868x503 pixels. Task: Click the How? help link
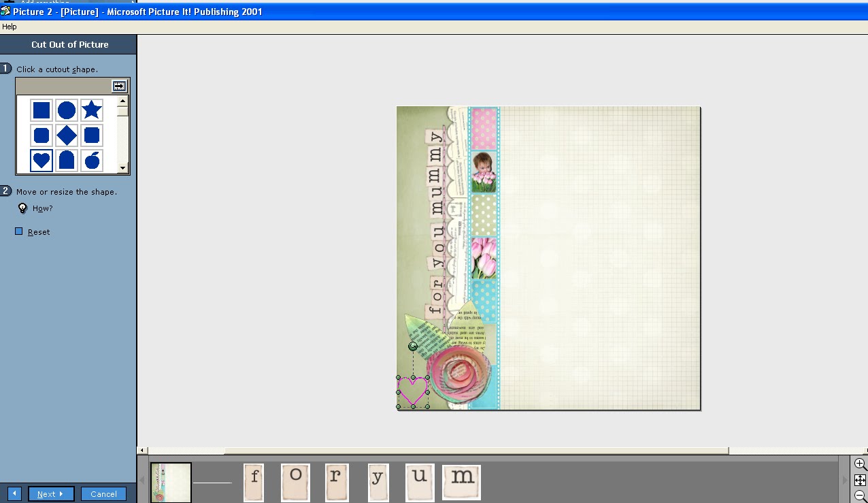42,208
